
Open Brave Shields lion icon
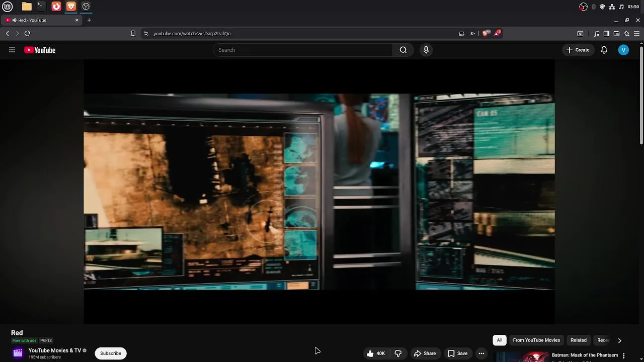(x=486, y=33)
